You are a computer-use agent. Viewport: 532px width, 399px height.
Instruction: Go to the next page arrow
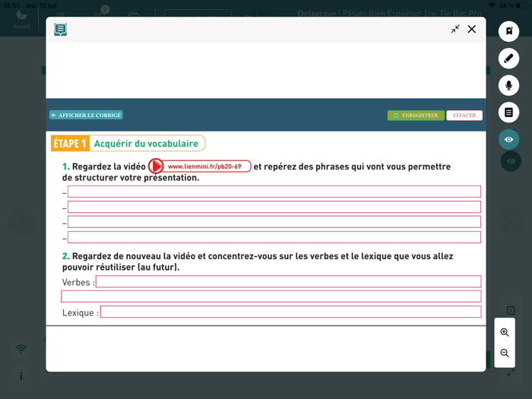click(511, 222)
